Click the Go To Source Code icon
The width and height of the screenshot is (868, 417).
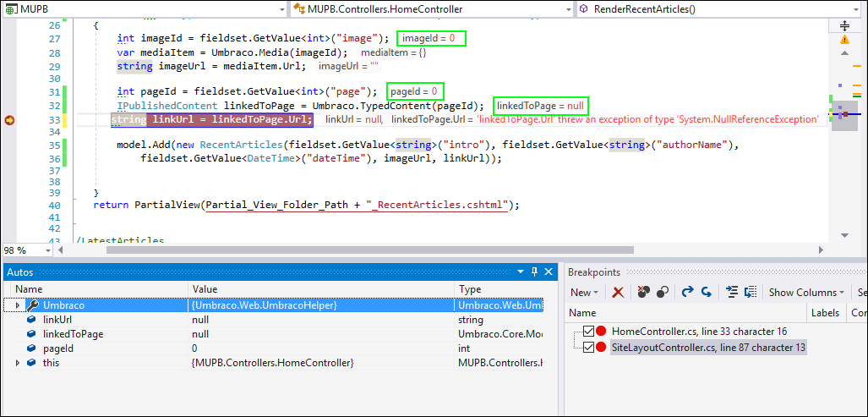pyautogui.click(x=732, y=293)
